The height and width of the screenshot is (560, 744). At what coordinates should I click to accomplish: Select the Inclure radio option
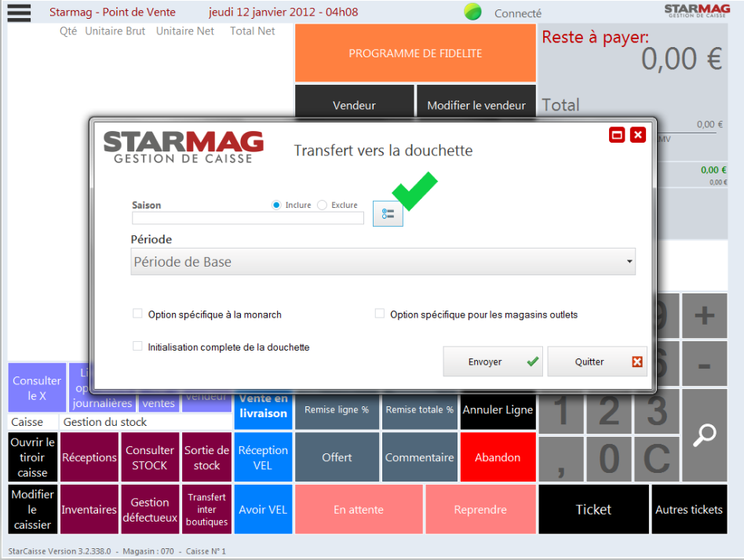(276, 205)
